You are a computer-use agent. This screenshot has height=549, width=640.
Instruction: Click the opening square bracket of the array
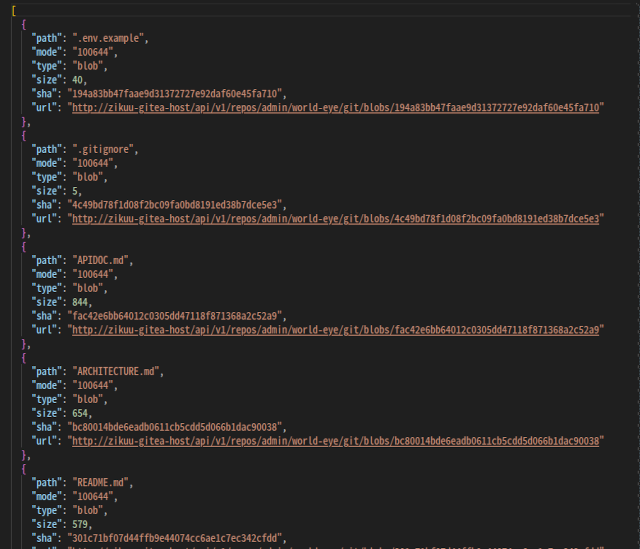tap(13, 10)
